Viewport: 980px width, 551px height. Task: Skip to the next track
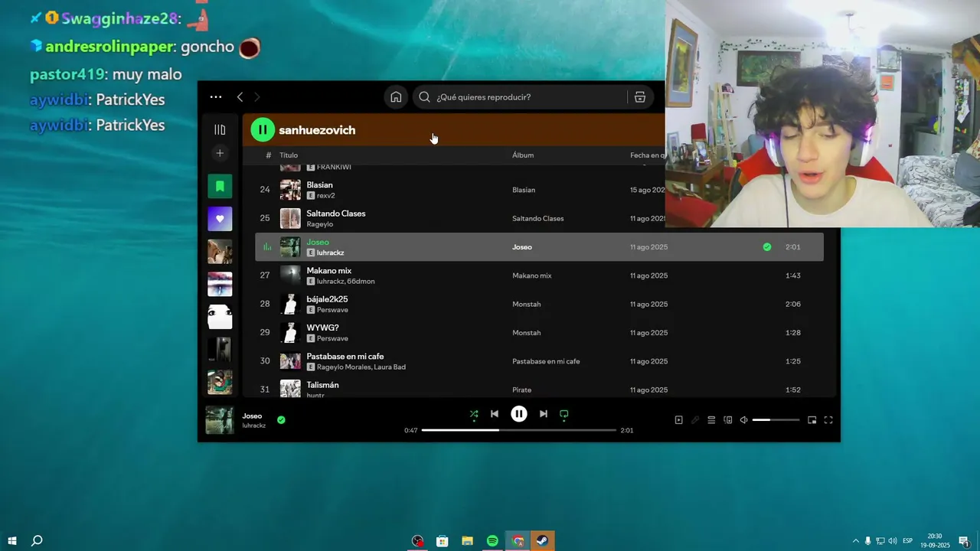543,414
